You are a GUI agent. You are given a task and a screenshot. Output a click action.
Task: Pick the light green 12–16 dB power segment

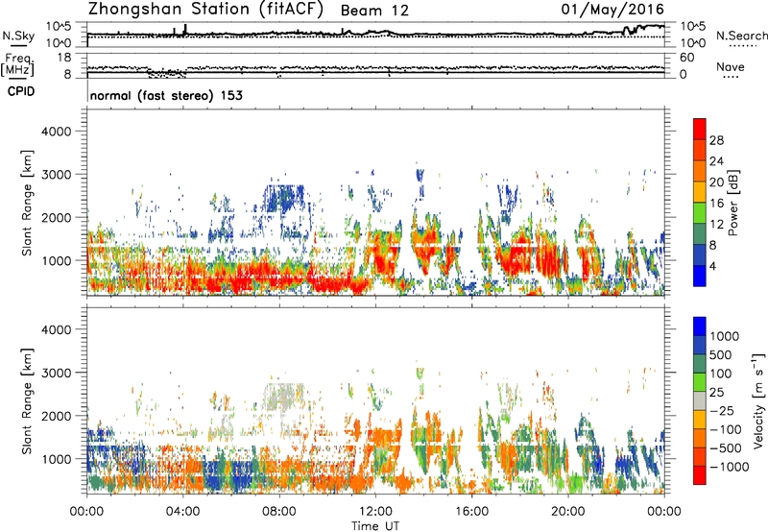coord(700,213)
